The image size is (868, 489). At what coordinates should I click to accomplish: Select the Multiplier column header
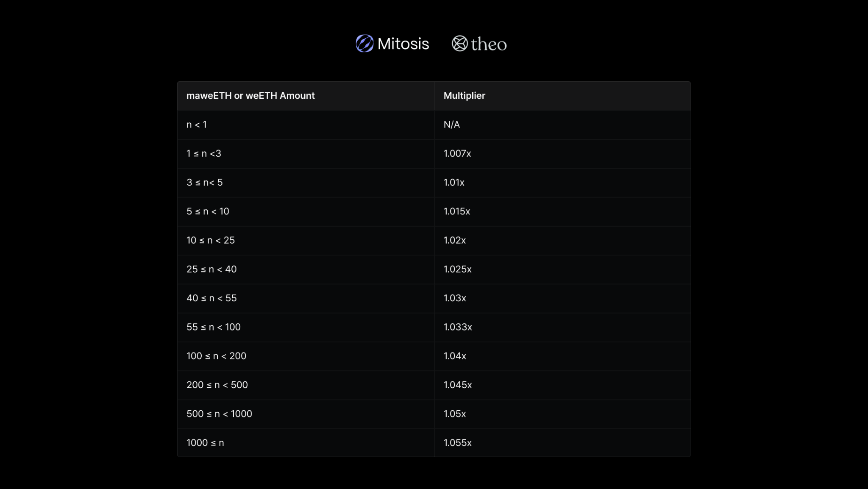pyautogui.click(x=464, y=96)
